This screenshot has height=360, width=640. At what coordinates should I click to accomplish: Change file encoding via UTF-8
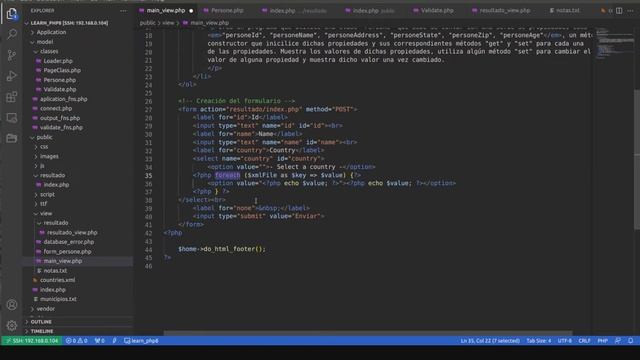(x=564, y=340)
